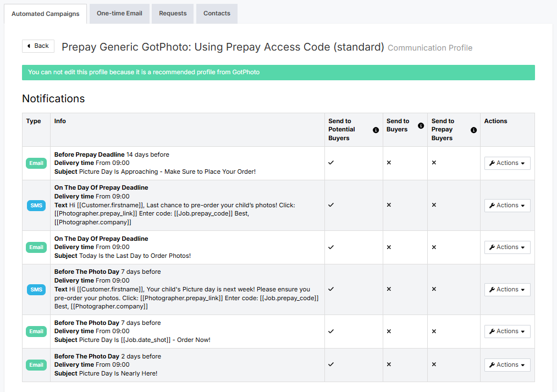Click info icon beside Send to Buyers header
Screen dimensions: 557x392
[x=421, y=126]
